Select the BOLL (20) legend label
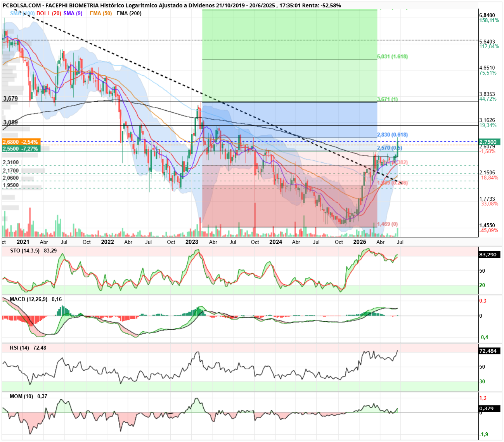Image resolution: width=504 pixels, height=442 pixels. (49, 13)
